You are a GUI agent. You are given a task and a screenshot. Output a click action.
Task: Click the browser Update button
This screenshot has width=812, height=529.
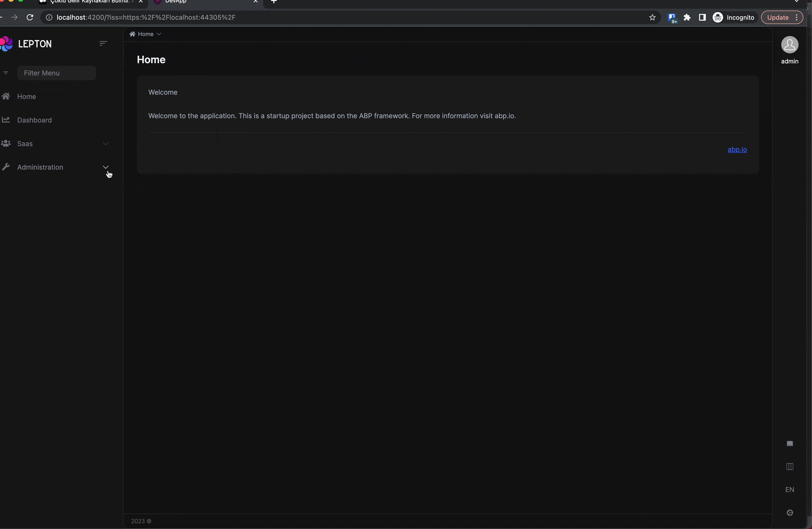(x=777, y=17)
